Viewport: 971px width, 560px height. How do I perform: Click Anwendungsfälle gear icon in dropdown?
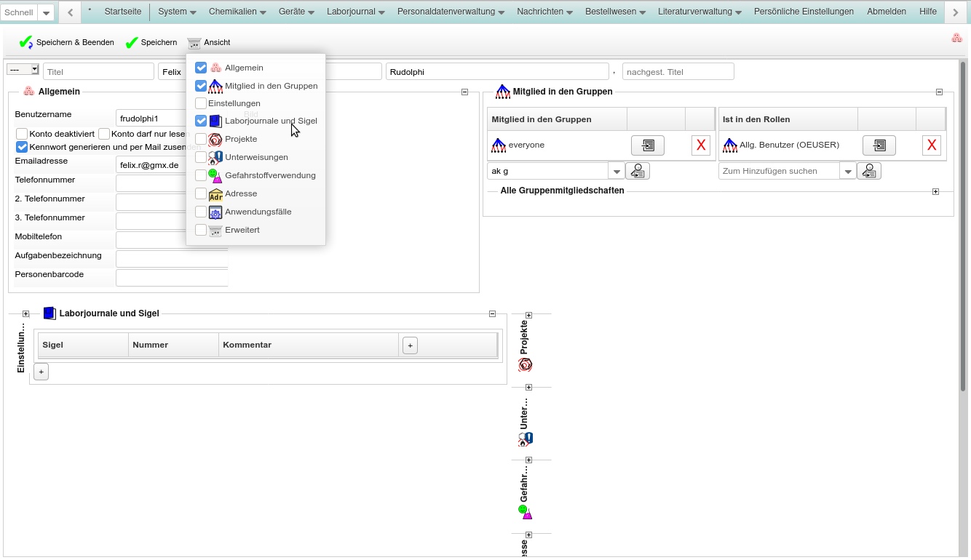click(215, 212)
